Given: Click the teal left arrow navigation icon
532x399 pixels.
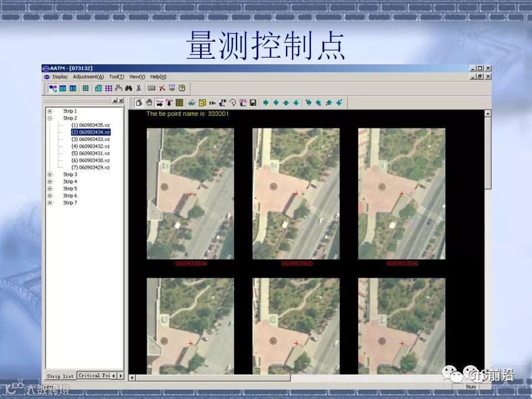Looking at the screenshot, I should pos(276,103).
